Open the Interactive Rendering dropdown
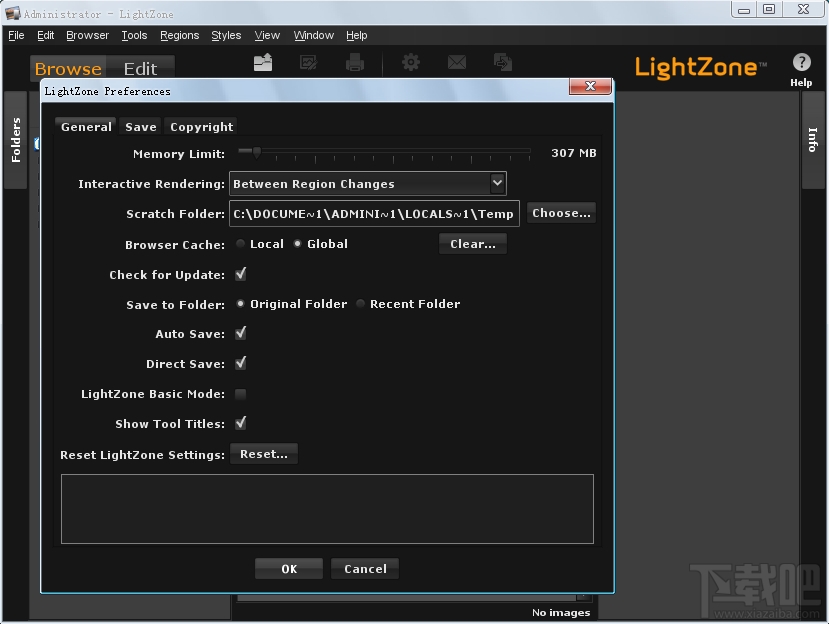Viewport: 829px width, 624px height. click(x=367, y=183)
